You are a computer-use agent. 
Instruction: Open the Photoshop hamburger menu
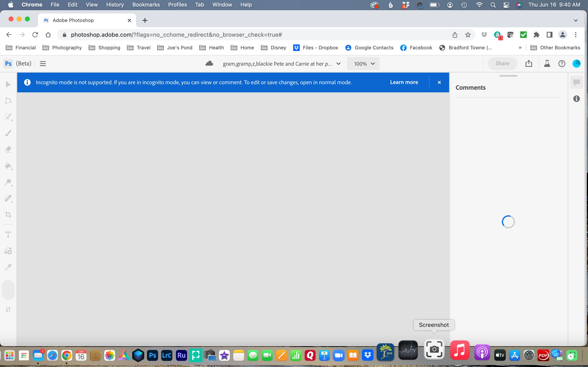43,64
